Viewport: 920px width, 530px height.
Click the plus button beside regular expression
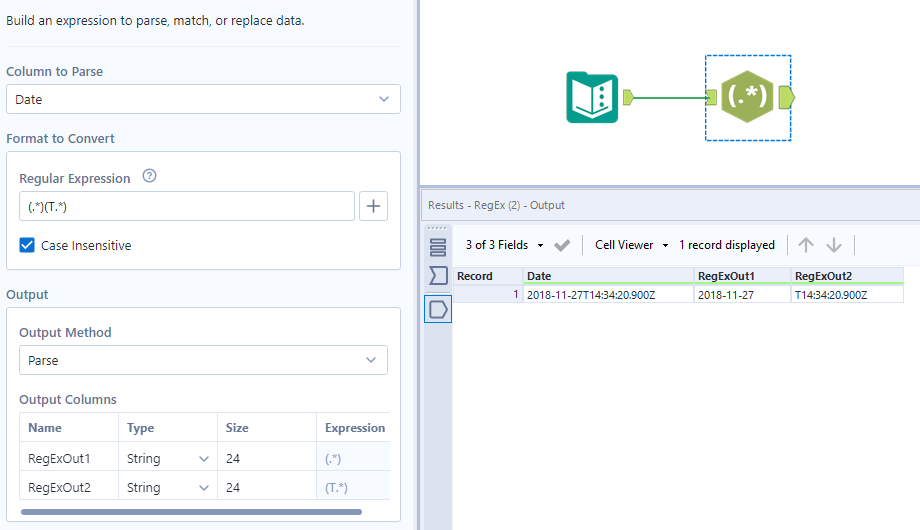(x=374, y=206)
